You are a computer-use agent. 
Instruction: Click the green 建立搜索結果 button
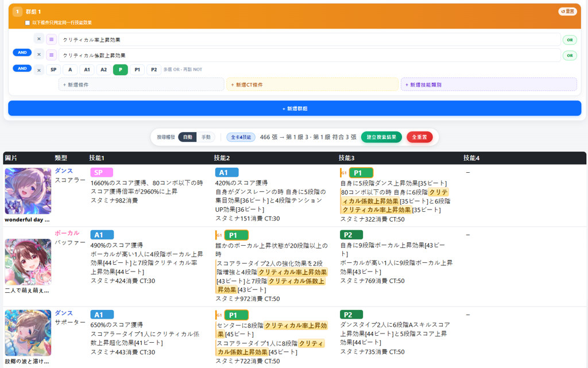coord(381,137)
